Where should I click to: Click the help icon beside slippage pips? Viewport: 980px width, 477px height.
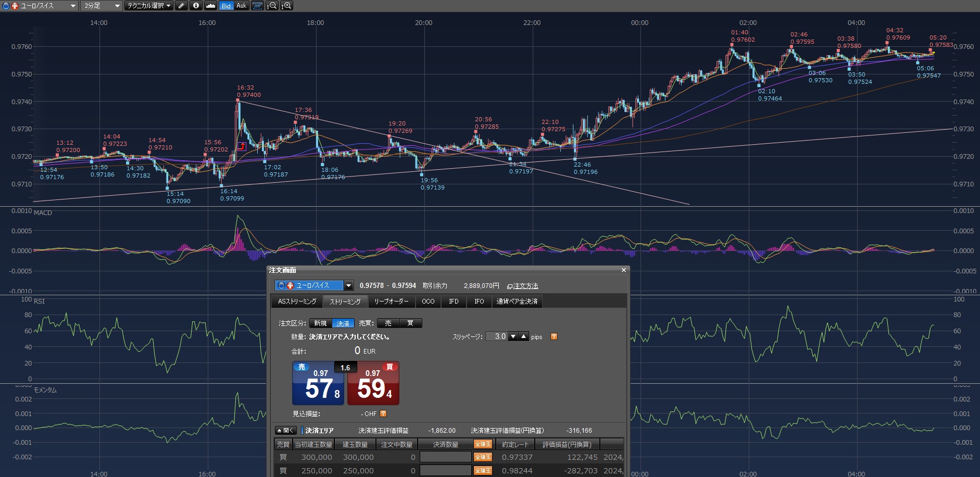(x=554, y=336)
